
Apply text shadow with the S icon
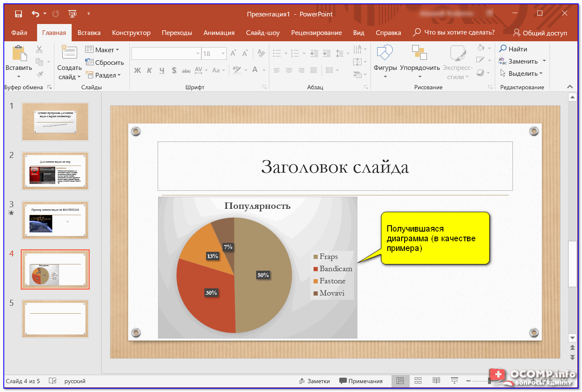click(x=174, y=70)
